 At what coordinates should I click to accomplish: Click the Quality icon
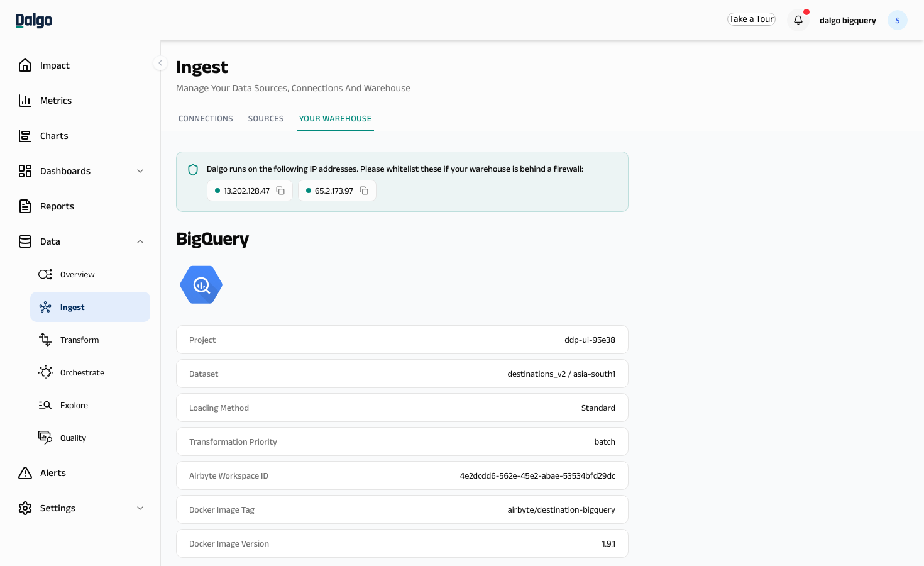point(45,438)
